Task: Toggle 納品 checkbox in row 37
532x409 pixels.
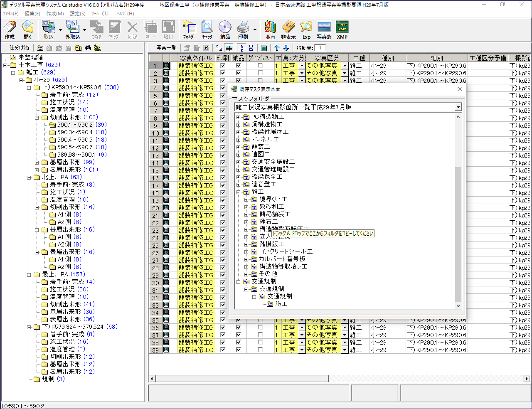Action: (239, 335)
